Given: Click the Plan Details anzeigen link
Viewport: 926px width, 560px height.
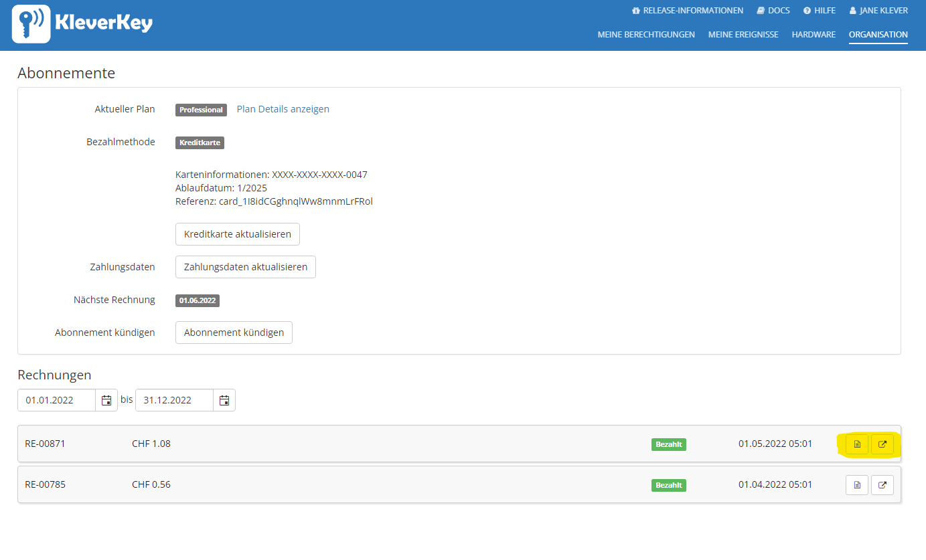Looking at the screenshot, I should (283, 109).
